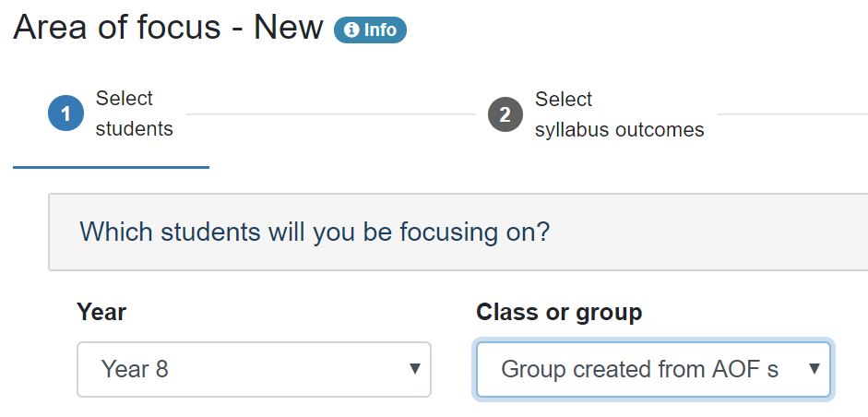Click the blue underline of the active step

coord(111,167)
